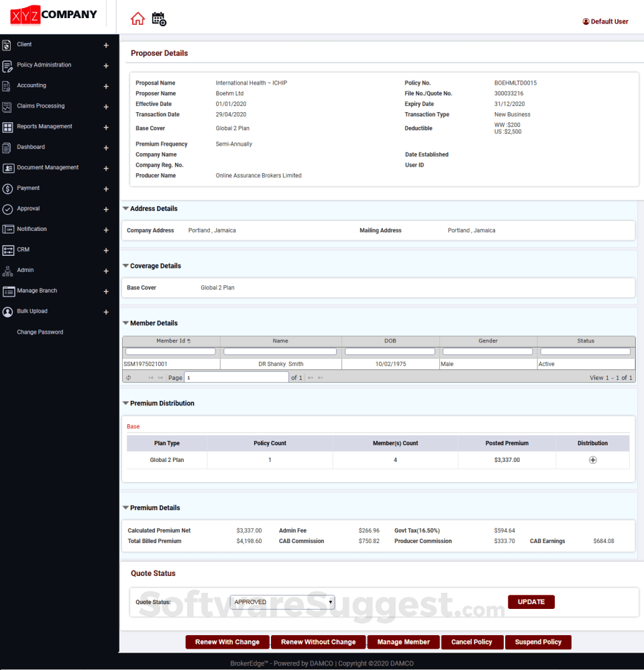Click the Renew With Change button

[x=227, y=642]
